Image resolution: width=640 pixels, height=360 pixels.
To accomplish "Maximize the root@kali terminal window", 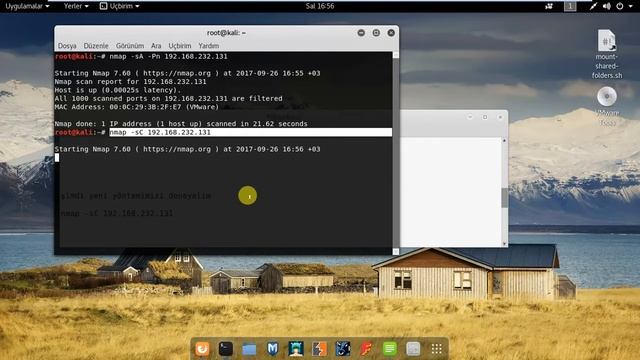I will pos(376,33).
